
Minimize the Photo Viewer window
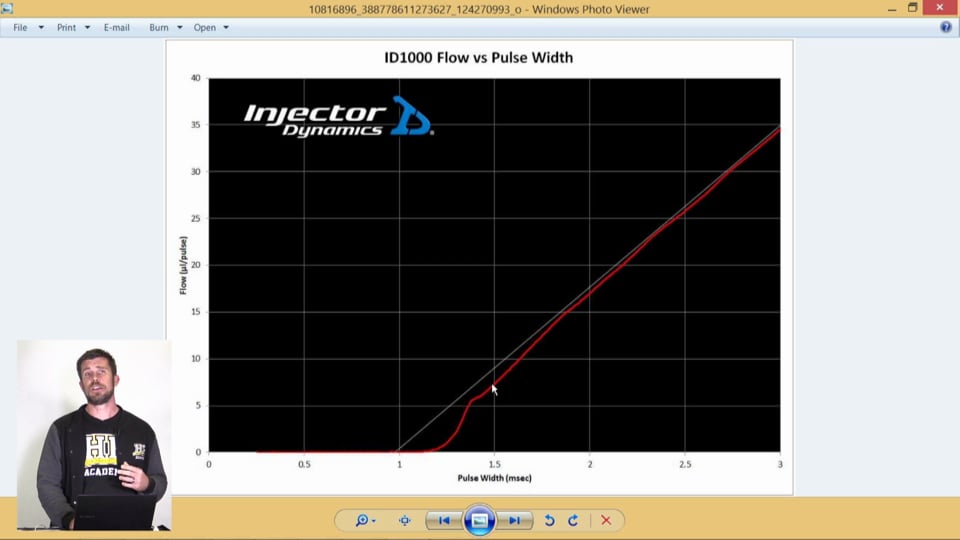(892, 9)
